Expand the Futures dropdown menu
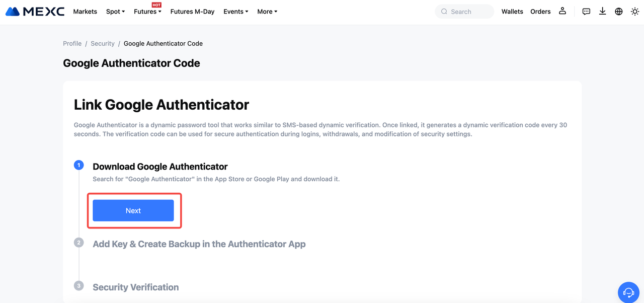The width and height of the screenshot is (644, 303). click(147, 12)
